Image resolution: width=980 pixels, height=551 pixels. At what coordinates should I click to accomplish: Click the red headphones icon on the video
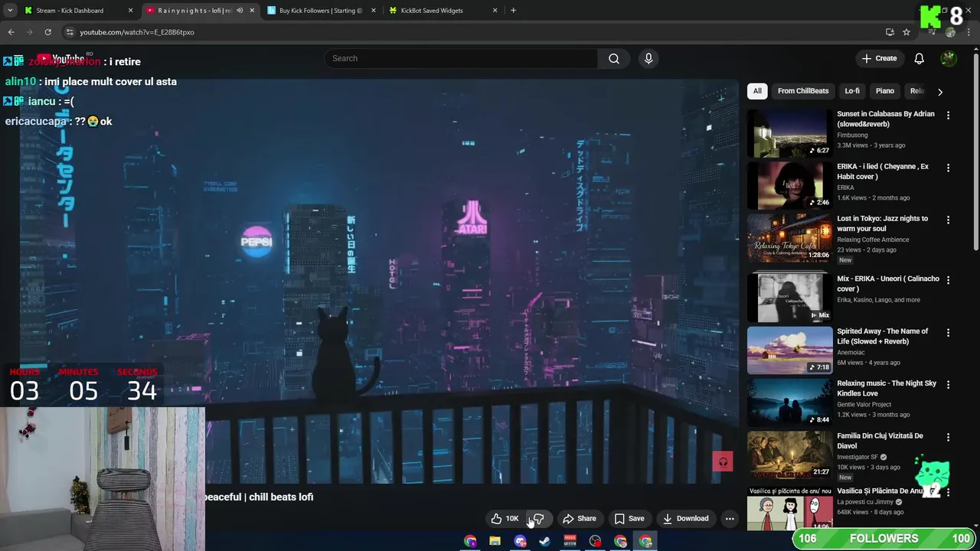tap(723, 461)
